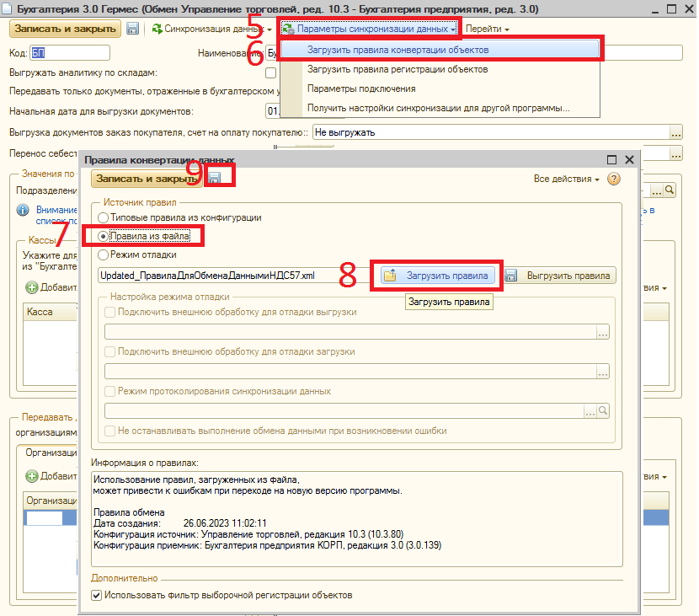Open the selection button of the Перенос себестоимости field

coord(675,153)
